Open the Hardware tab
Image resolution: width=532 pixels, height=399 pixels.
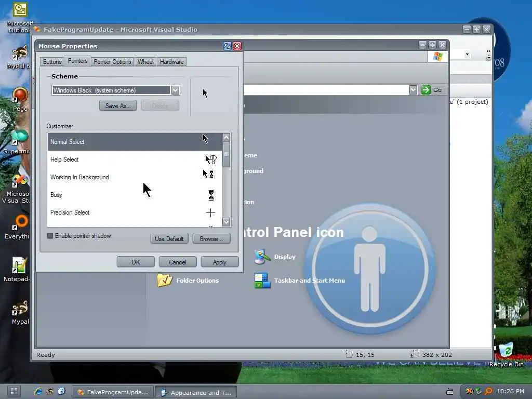click(x=171, y=62)
